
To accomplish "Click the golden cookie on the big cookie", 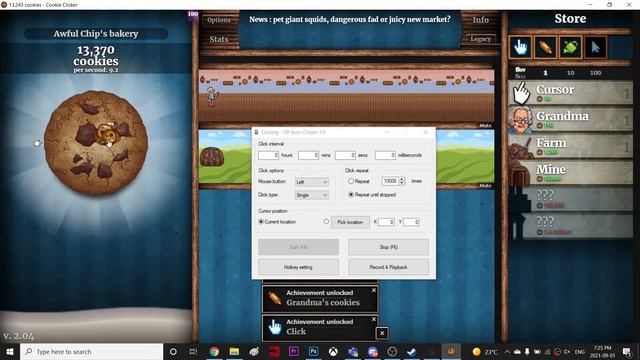I will tap(107, 134).
